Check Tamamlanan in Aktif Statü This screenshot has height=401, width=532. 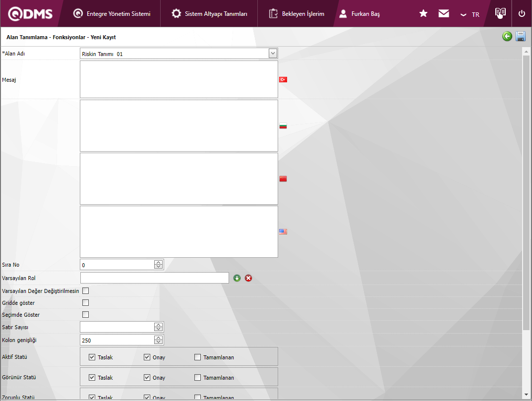click(x=197, y=357)
